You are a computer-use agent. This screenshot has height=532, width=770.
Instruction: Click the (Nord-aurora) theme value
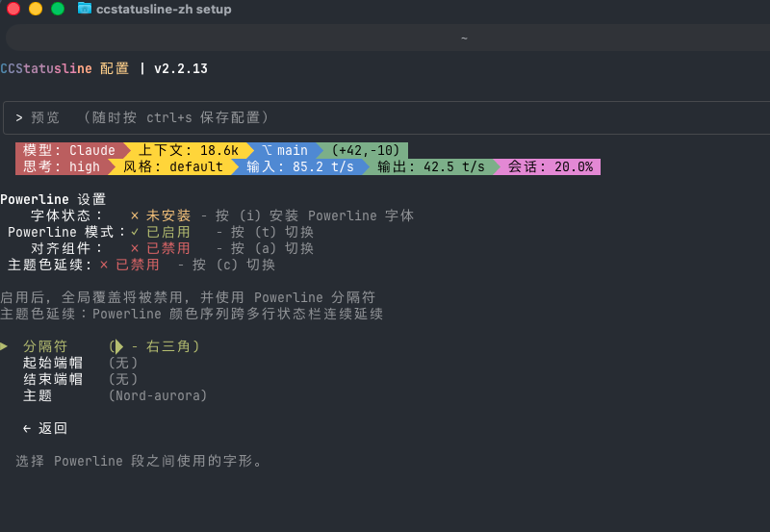(158, 395)
